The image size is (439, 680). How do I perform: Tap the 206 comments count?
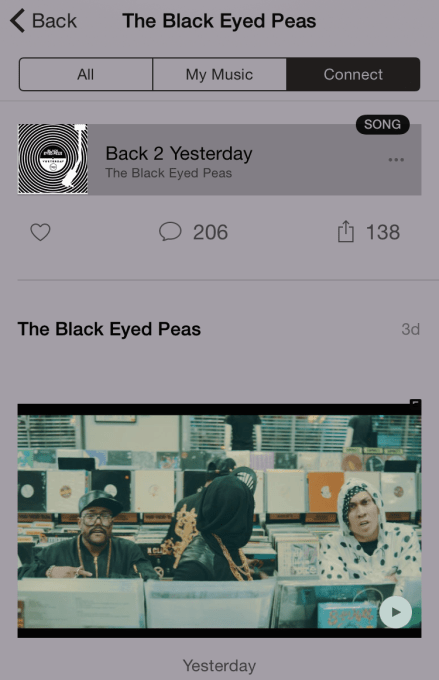(210, 232)
